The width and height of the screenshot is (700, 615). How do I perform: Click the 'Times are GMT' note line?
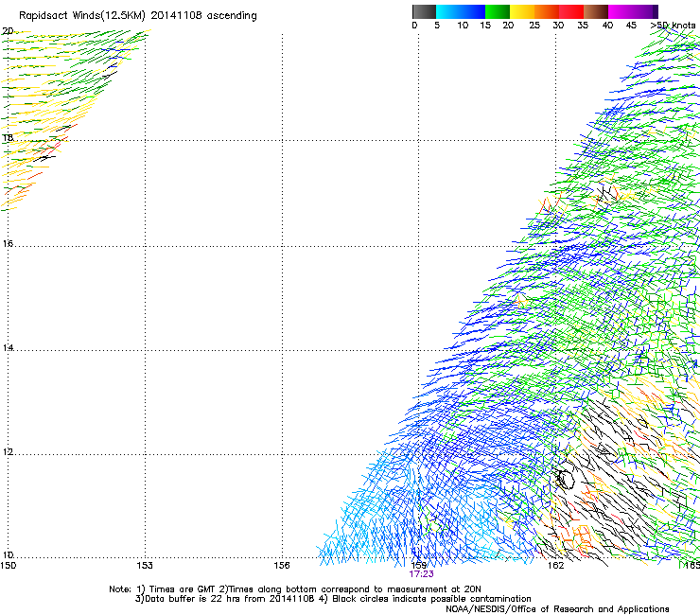294,589
